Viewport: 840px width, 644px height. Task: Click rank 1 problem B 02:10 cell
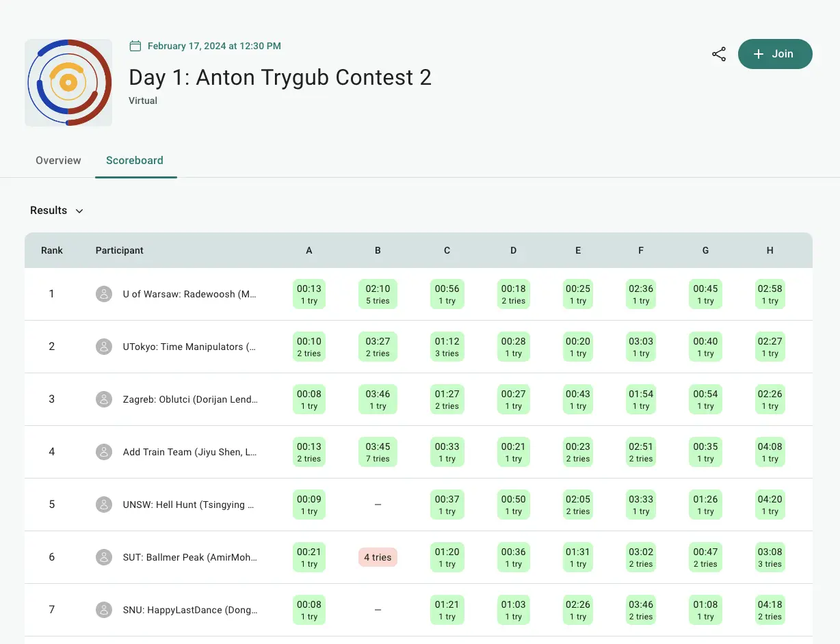[x=378, y=294]
